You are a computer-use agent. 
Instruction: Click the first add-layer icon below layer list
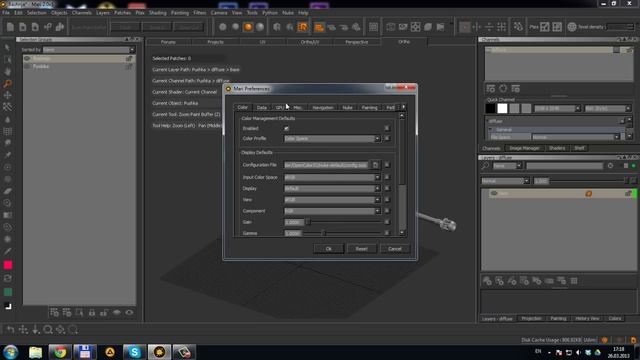click(x=487, y=281)
